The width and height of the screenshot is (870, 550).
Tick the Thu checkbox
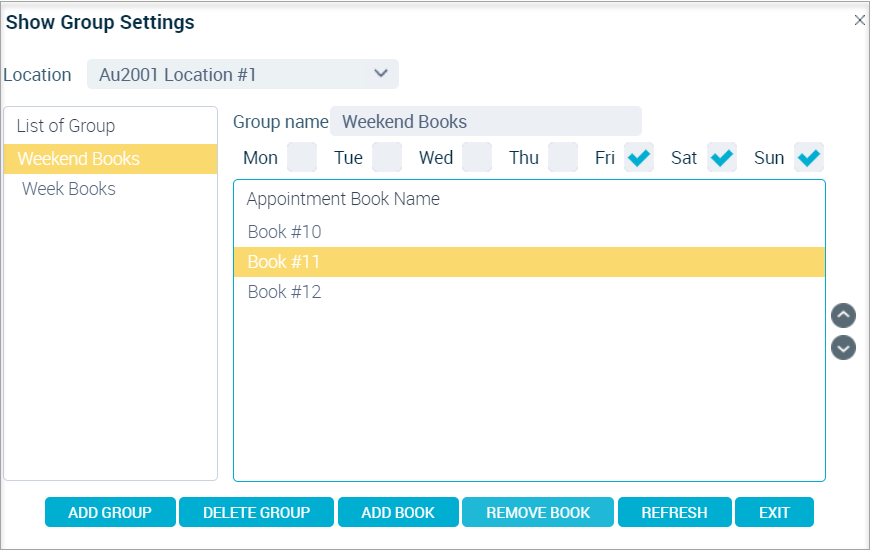click(x=563, y=157)
